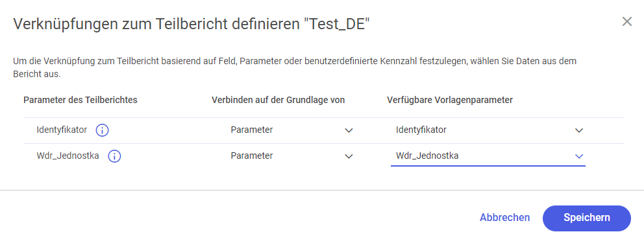Click the Identyfikator sub-report parameter label

coord(62,130)
